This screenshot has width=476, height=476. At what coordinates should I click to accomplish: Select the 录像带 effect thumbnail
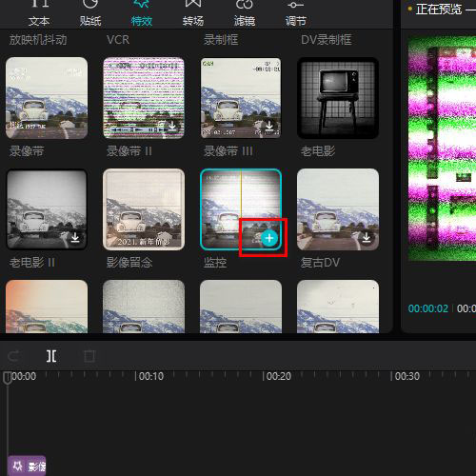click(47, 98)
